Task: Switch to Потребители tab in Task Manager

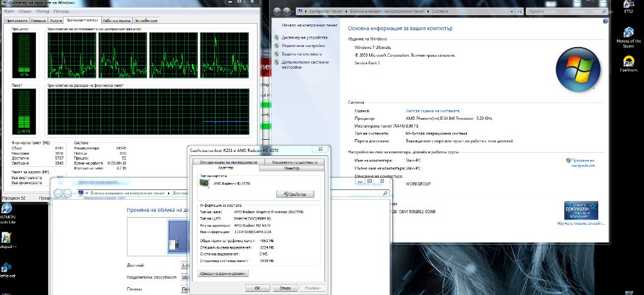Action: coord(146,21)
